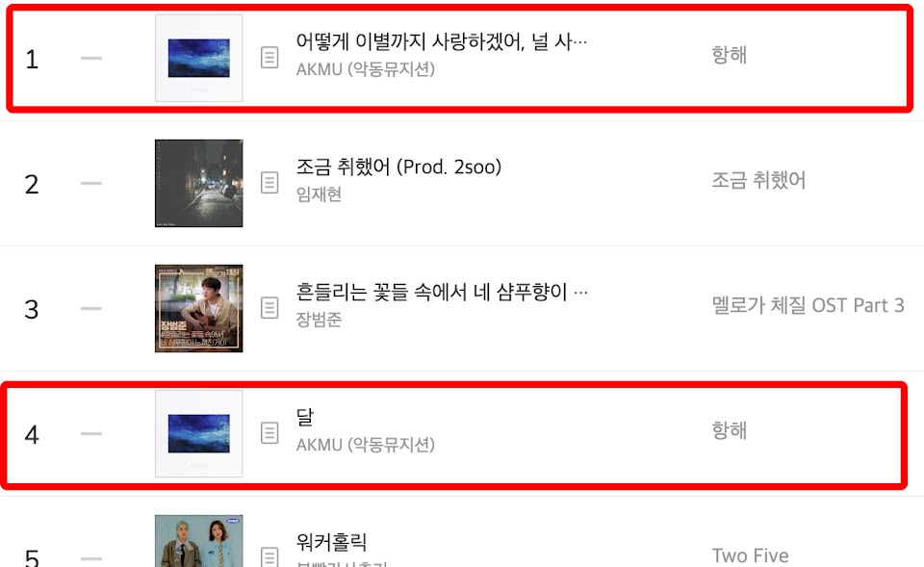The width and height of the screenshot is (924, 567).
Task: Click 멜로가 체질 OST album cover
Action: 198,308
